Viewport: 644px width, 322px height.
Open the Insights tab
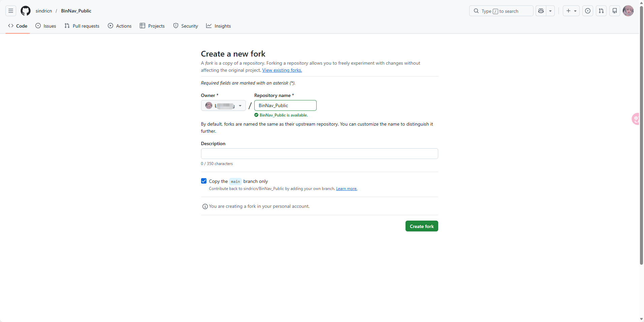point(219,26)
